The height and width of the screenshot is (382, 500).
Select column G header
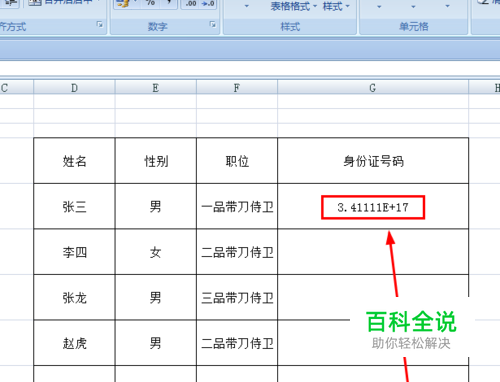(373, 88)
